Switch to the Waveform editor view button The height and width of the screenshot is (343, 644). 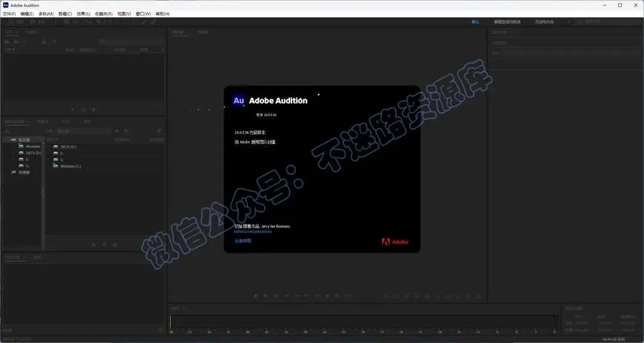16,22
